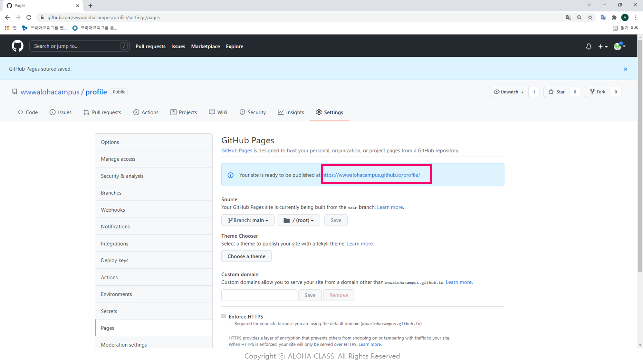Open Learn more link for custom domain
Image resolution: width=643 pixels, height=364 pixels.
coord(459,282)
